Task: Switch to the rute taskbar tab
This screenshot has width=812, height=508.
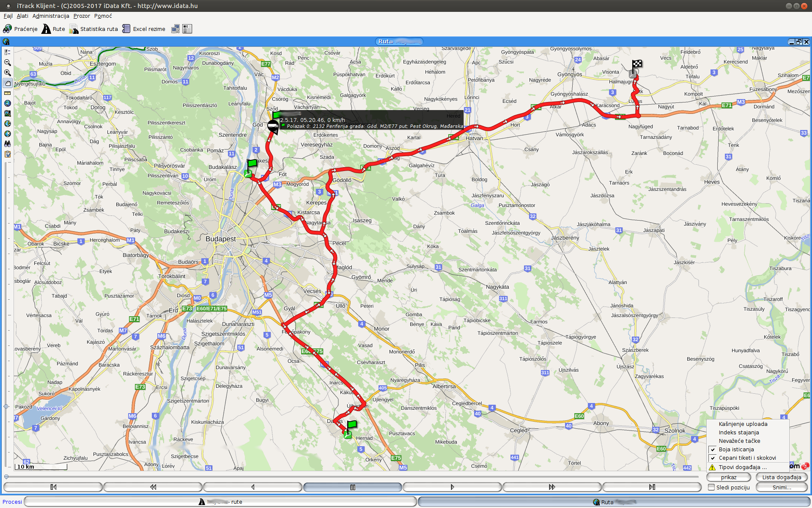Action: [x=220, y=502]
